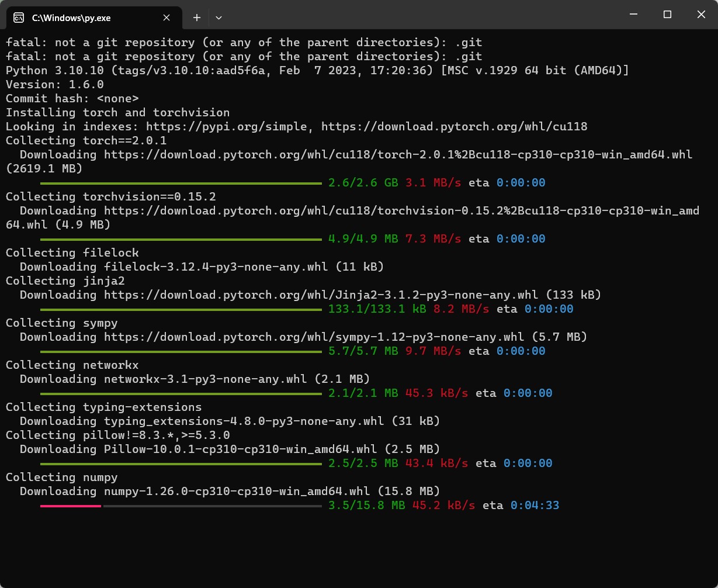Close the py.exe terminal tab
Image resolution: width=718 pixels, height=588 pixels.
pyautogui.click(x=167, y=18)
